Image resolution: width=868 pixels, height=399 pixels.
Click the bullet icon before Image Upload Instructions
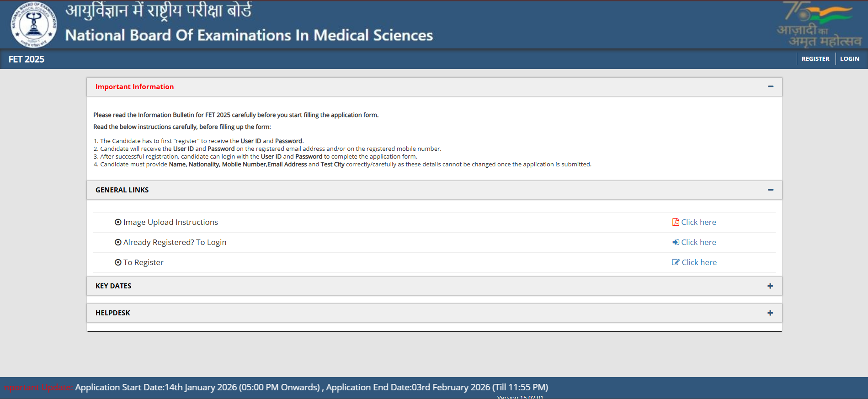click(118, 222)
